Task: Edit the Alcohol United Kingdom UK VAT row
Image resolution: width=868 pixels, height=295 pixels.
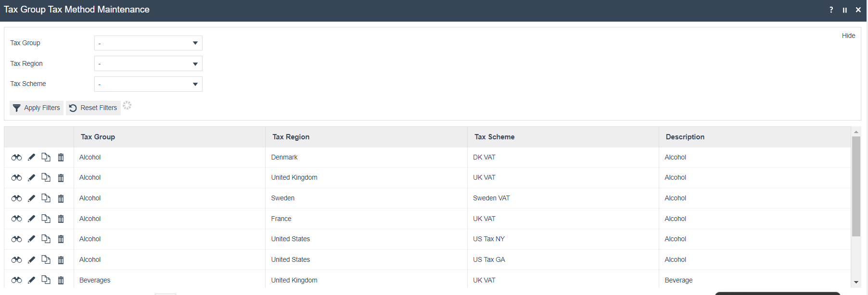Action: [x=31, y=177]
